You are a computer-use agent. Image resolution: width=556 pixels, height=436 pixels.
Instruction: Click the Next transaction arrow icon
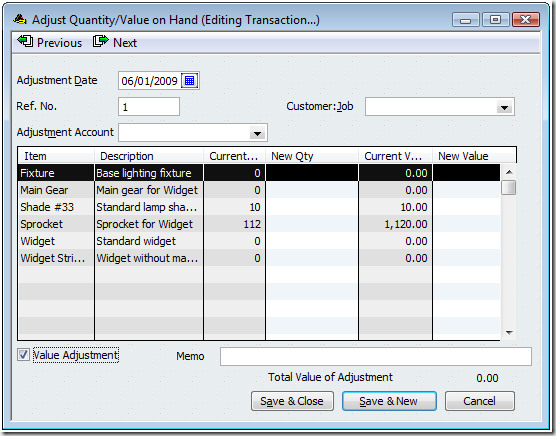coord(101,41)
